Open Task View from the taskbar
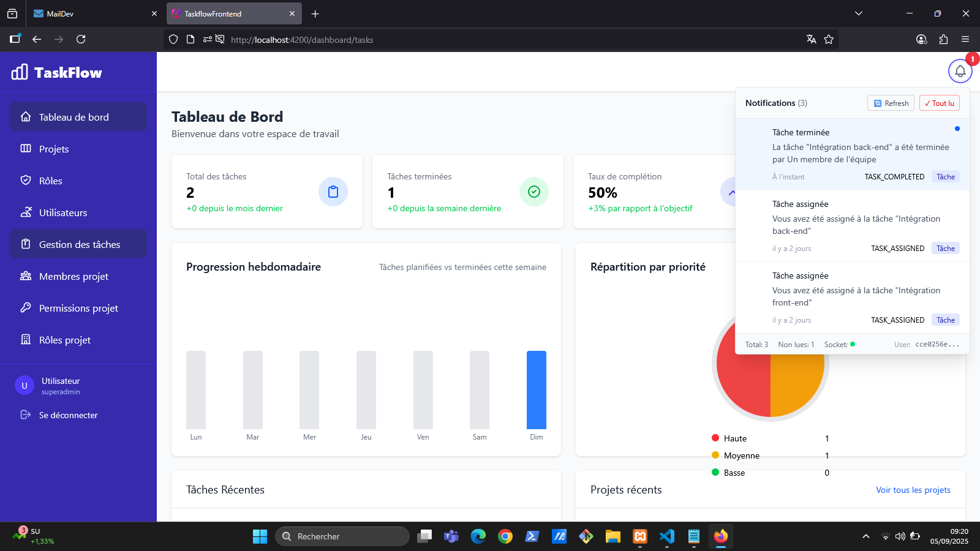This screenshot has width=980, height=551. tap(424, 536)
